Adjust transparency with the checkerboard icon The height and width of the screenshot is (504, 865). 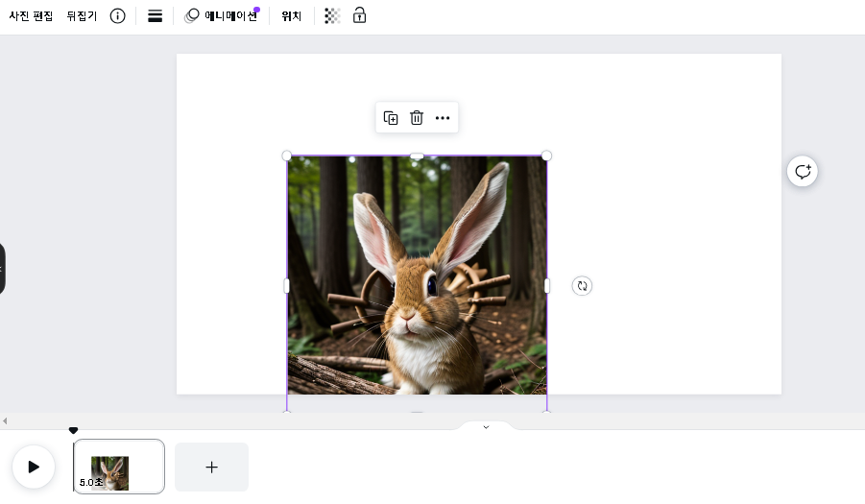pyautogui.click(x=331, y=16)
